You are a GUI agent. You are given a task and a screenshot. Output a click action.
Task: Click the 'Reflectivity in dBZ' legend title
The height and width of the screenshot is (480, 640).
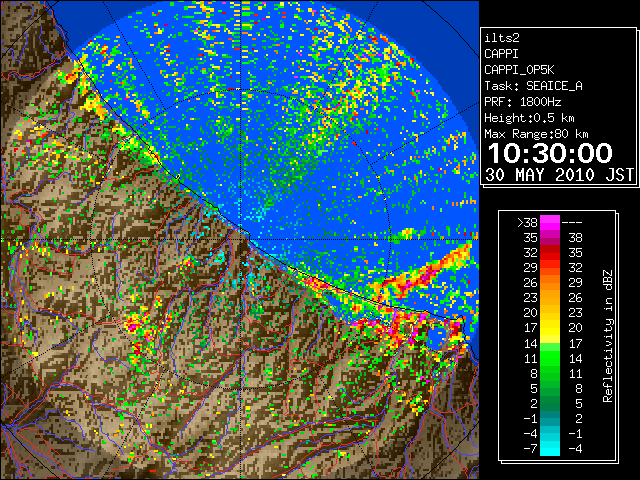(x=607, y=336)
